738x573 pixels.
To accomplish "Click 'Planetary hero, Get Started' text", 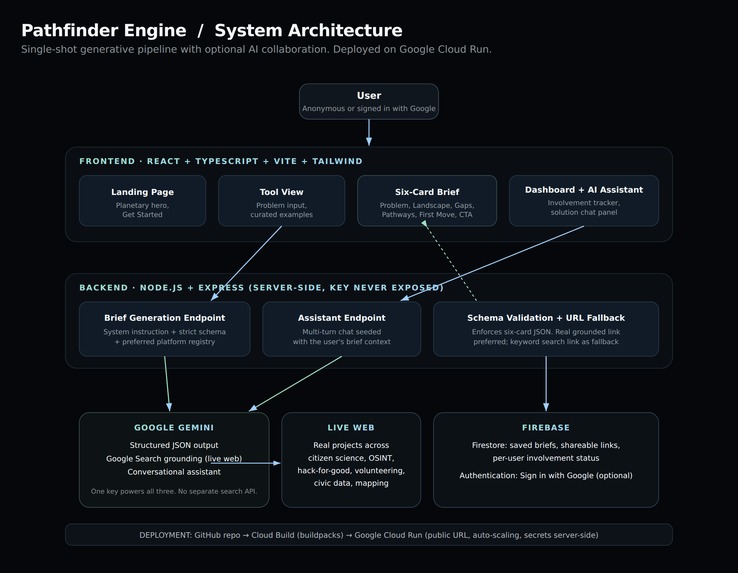I will [142, 210].
